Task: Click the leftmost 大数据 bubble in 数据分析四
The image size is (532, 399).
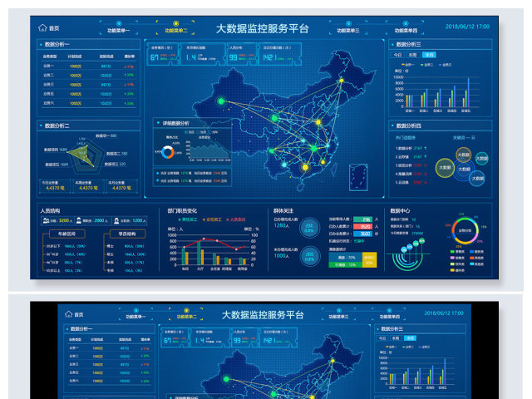Action: click(444, 167)
